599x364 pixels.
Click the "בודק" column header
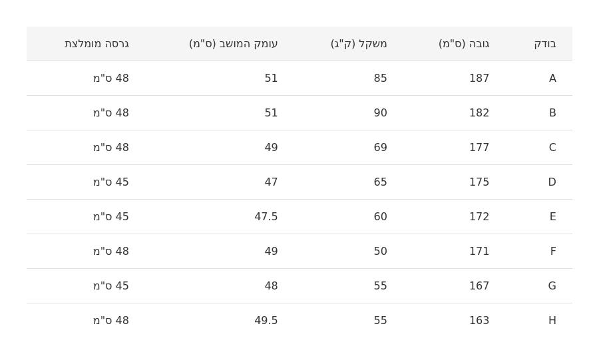click(544, 44)
